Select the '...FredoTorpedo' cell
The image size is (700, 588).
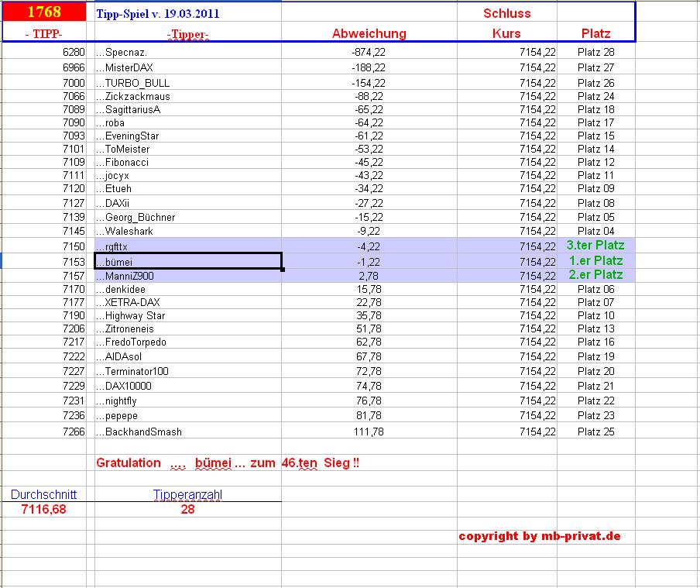coord(188,342)
